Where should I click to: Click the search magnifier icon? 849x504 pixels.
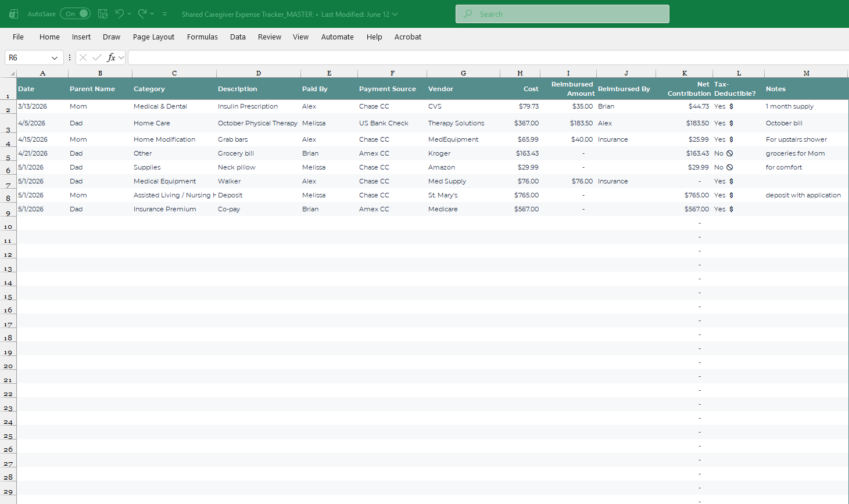pos(468,14)
